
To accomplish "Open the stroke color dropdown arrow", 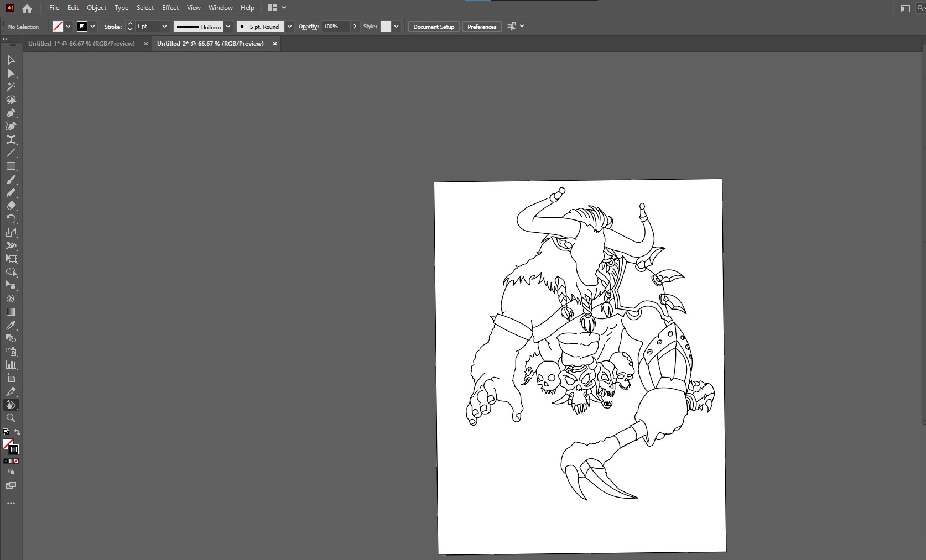I will pyautogui.click(x=93, y=27).
